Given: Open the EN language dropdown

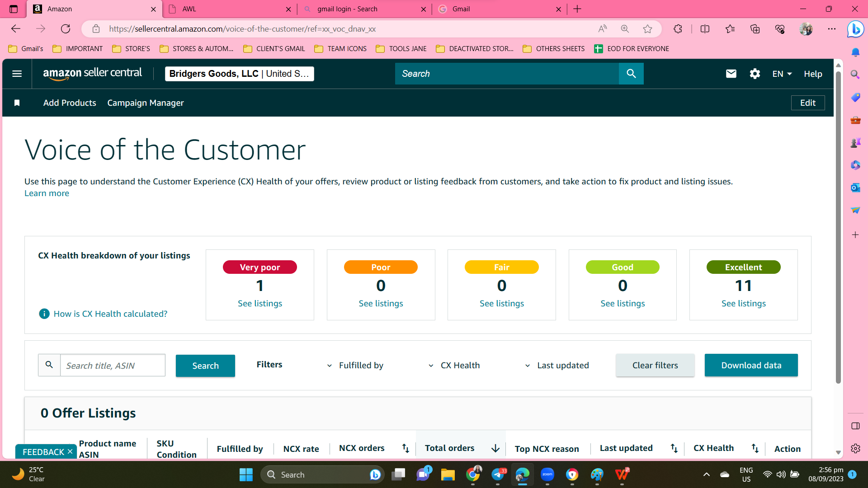Looking at the screenshot, I should click(782, 74).
